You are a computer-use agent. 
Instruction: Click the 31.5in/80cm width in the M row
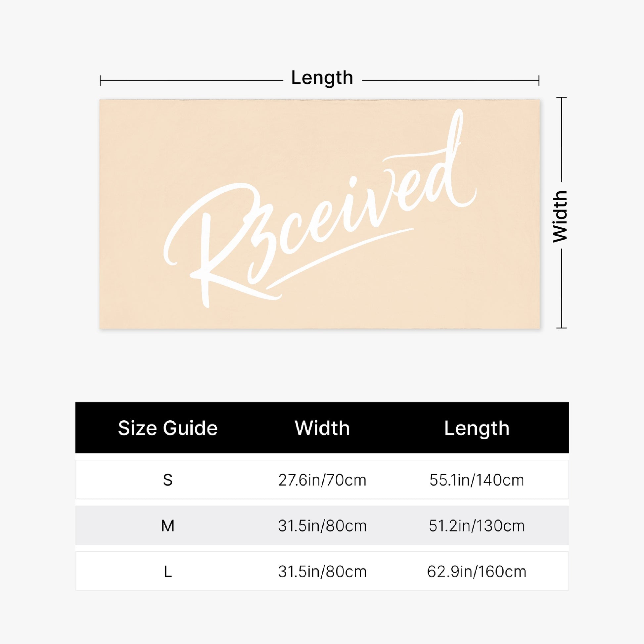(322, 526)
